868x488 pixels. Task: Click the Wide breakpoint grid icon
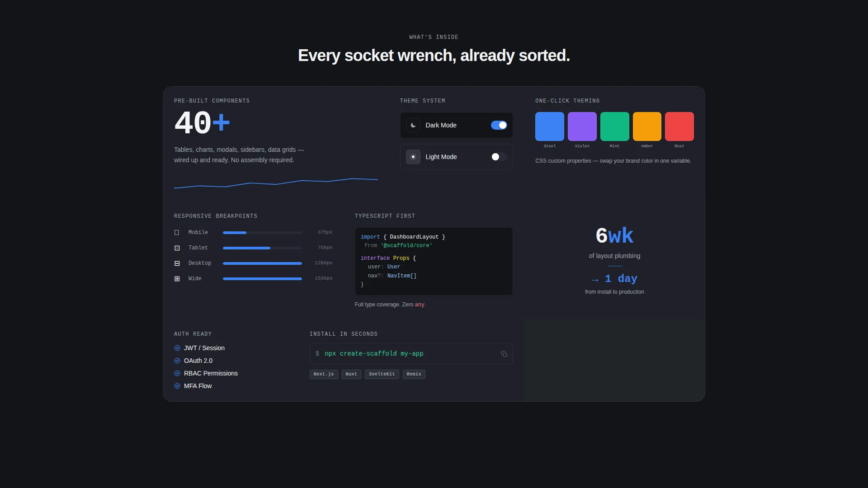[x=177, y=278]
